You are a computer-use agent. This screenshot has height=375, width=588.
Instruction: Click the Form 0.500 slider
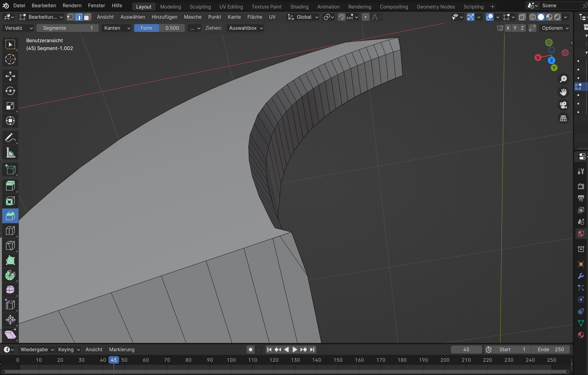159,28
